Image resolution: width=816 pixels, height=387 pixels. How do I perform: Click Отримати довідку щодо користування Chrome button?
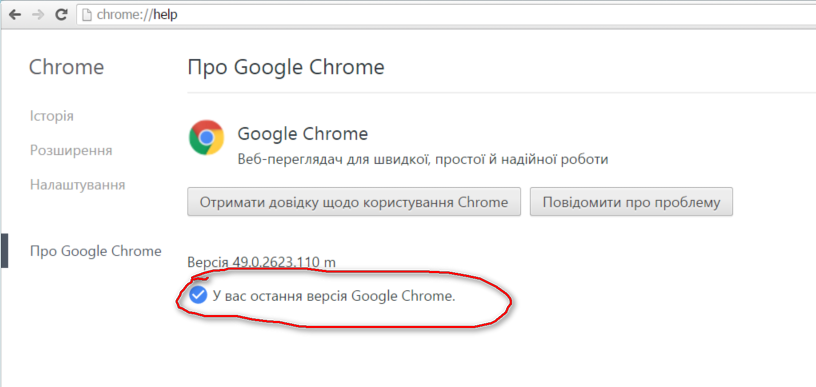coord(354,202)
